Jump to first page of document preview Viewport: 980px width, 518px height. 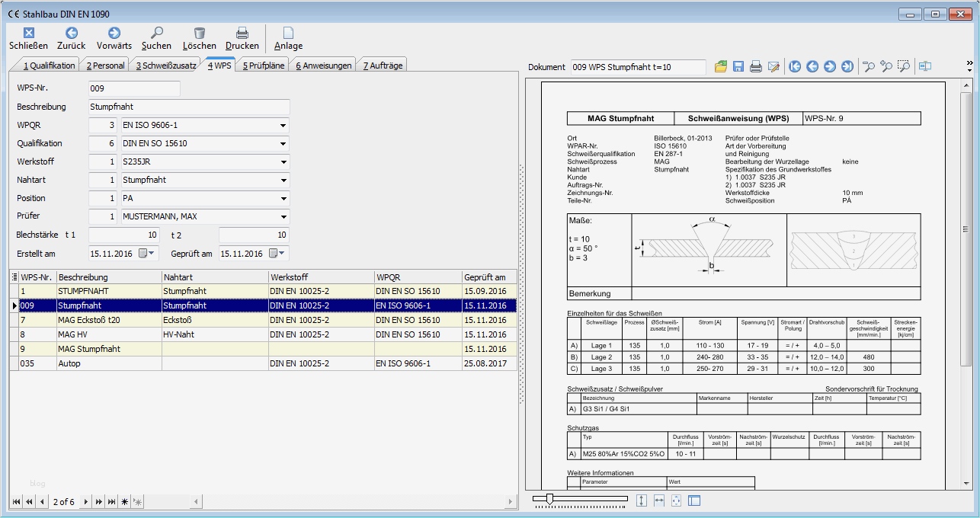pyautogui.click(x=795, y=67)
